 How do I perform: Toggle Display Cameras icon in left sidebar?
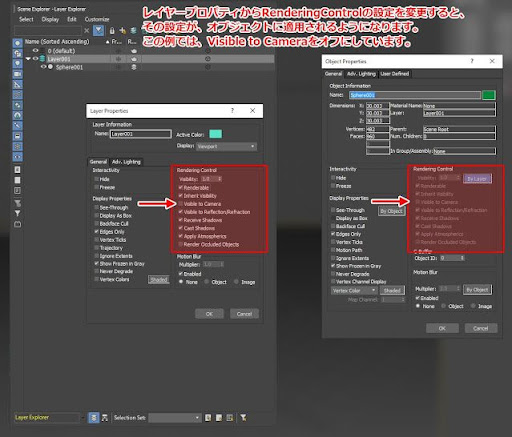pyautogui.click(x=17, y=74)
